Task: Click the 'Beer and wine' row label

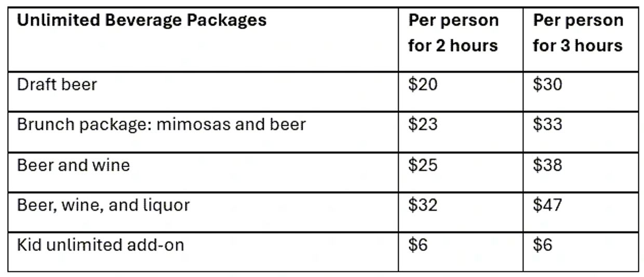Action: point(74,165)
